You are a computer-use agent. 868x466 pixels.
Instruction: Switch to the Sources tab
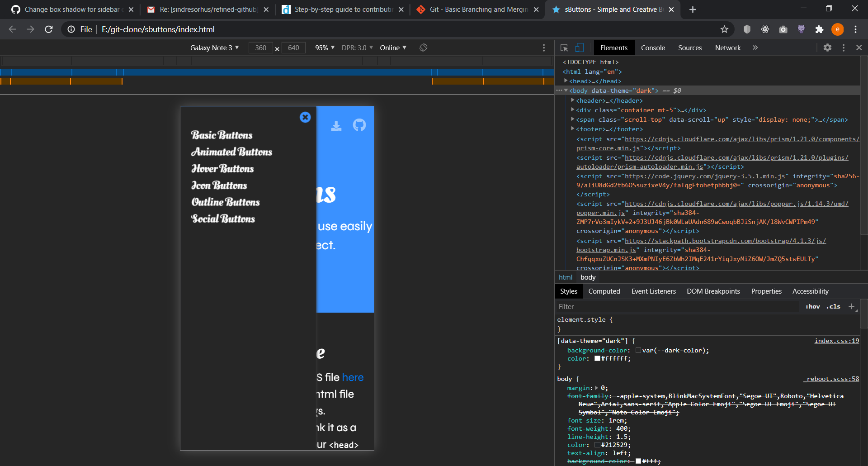pos(690,48)
